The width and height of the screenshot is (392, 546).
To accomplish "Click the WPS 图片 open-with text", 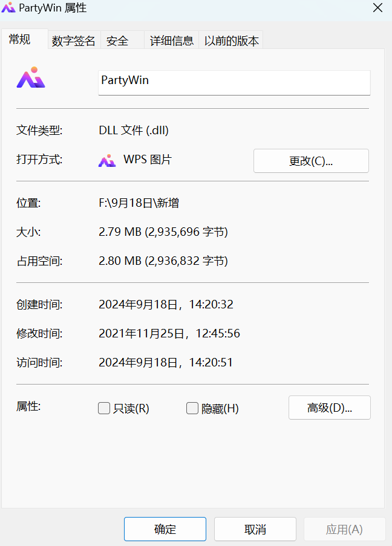I will click(148, 160).
